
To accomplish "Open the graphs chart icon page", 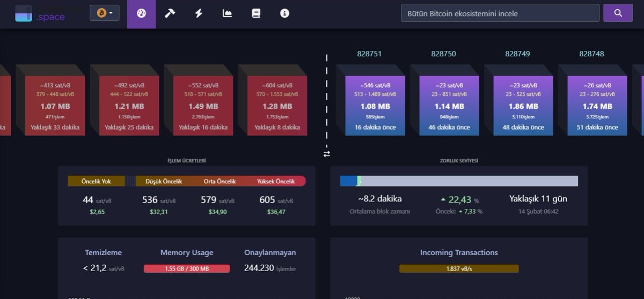I will pyautogui.click(x=228, y=13).
